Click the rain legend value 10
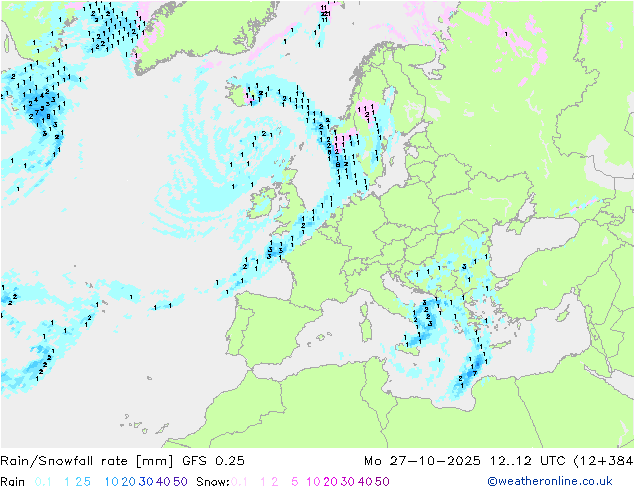634x490 pixels. pos(112,482)
